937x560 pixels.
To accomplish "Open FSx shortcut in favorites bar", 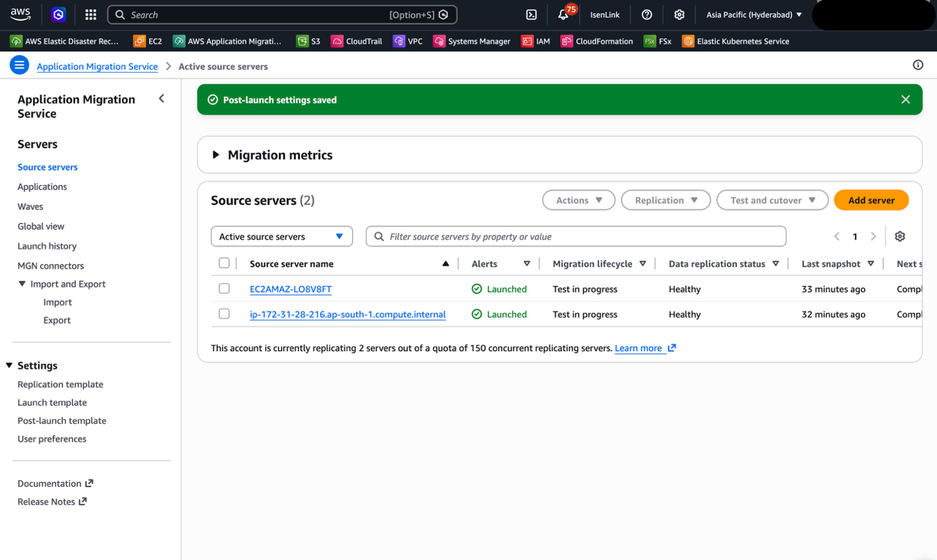I will [x=657, y=41].
